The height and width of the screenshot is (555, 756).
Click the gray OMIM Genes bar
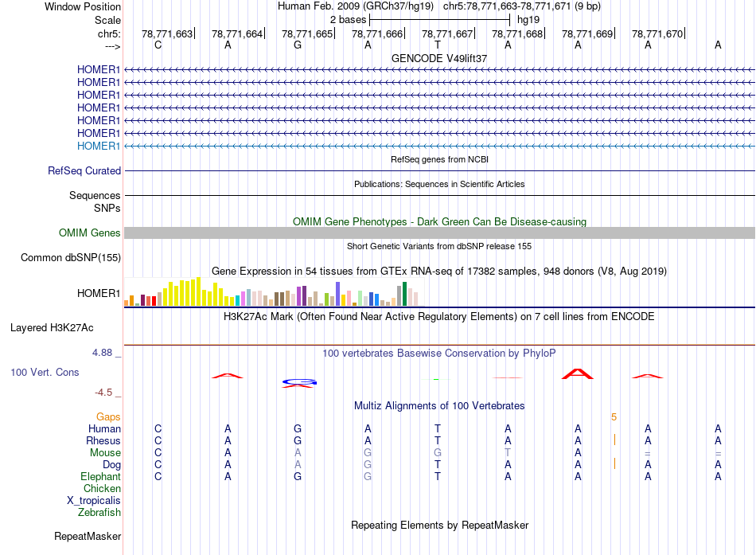(x=439, y=233)
